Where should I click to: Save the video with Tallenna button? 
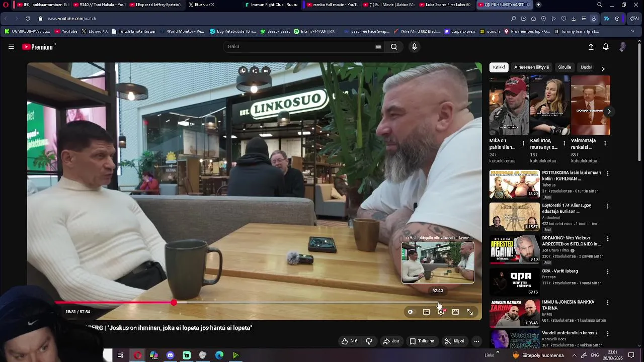[422, 341]
